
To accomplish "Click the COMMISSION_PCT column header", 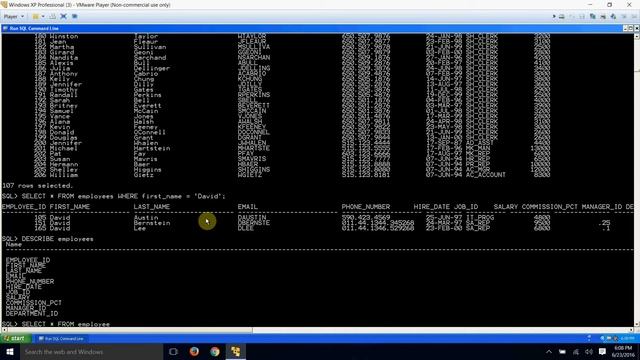I will (x=549, y=207).
